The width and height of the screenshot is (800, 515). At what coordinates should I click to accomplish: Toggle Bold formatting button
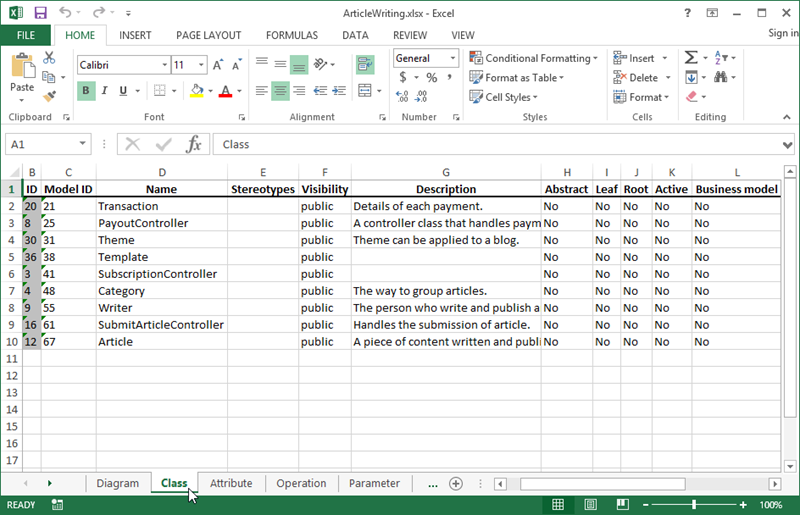click(86, 91)
